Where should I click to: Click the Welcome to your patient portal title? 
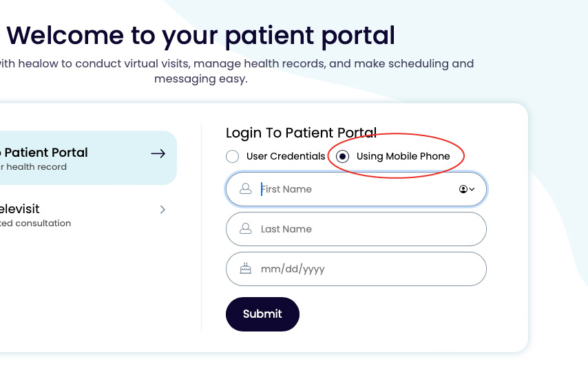pyautogui.click(x=200, y=36)
